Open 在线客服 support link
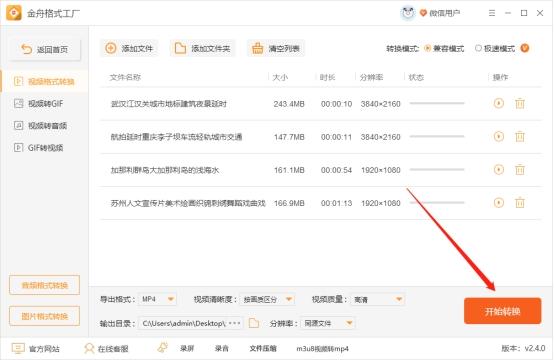554x360 pixels. 106,349
